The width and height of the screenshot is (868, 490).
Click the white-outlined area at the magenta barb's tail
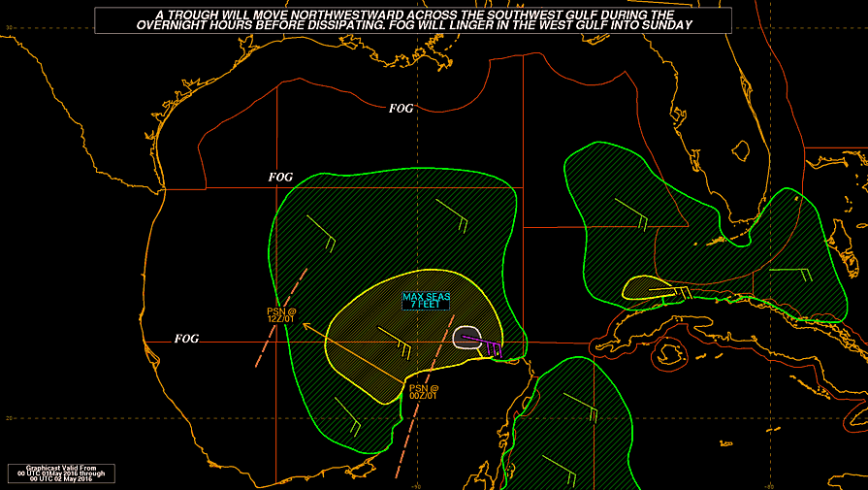466,338
